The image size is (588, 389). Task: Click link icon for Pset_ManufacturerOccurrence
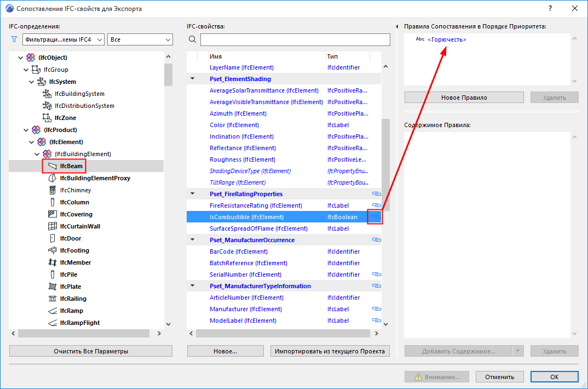click(x=376, y=240)
